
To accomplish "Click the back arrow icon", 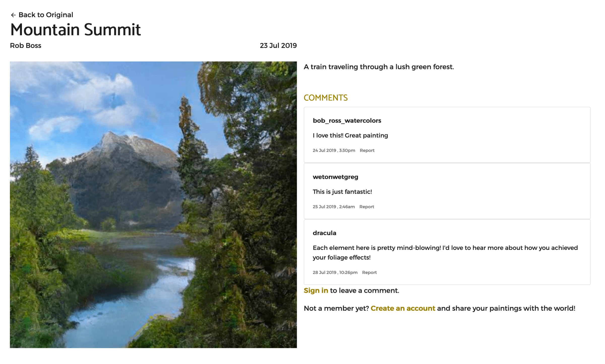I will click(13, 15).
